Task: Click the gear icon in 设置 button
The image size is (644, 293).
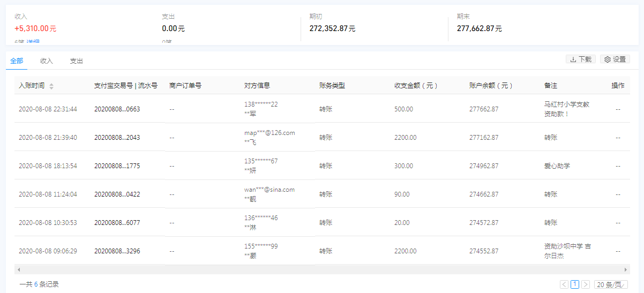Action: pos(608,59)
